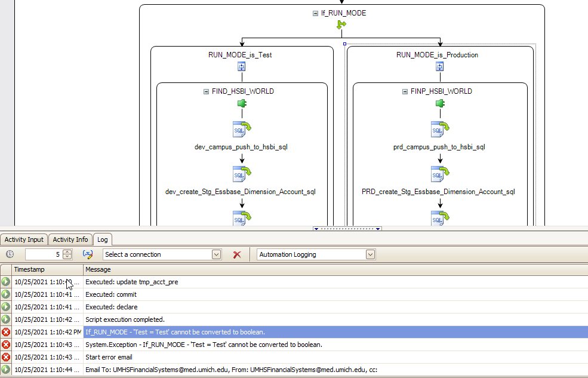Click the If_RUN_MODE title label
The height and width of the screenshot is (378, 588).
point(343,13)
